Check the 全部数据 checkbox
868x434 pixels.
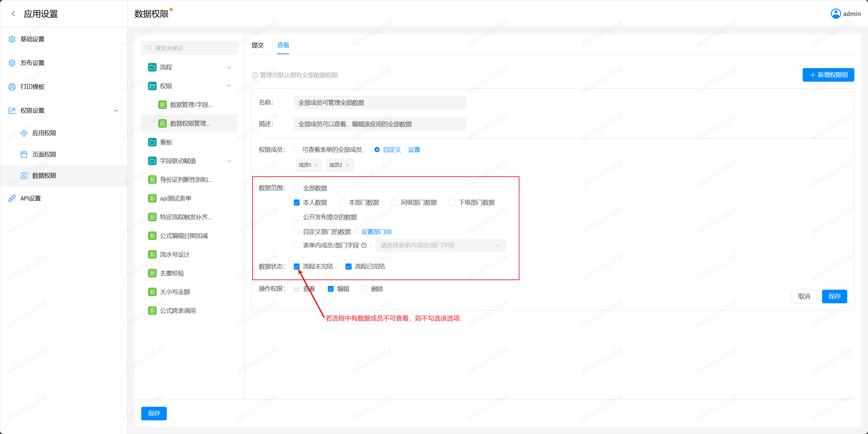coord(296,188)
